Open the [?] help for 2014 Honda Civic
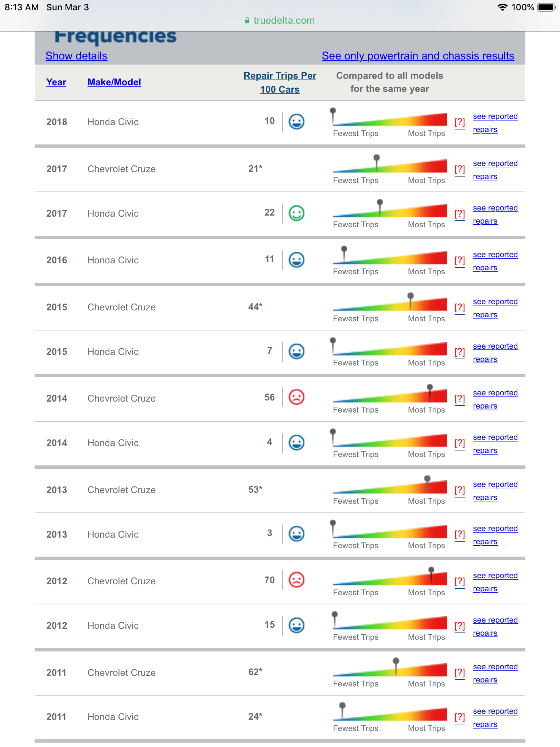 460,443
